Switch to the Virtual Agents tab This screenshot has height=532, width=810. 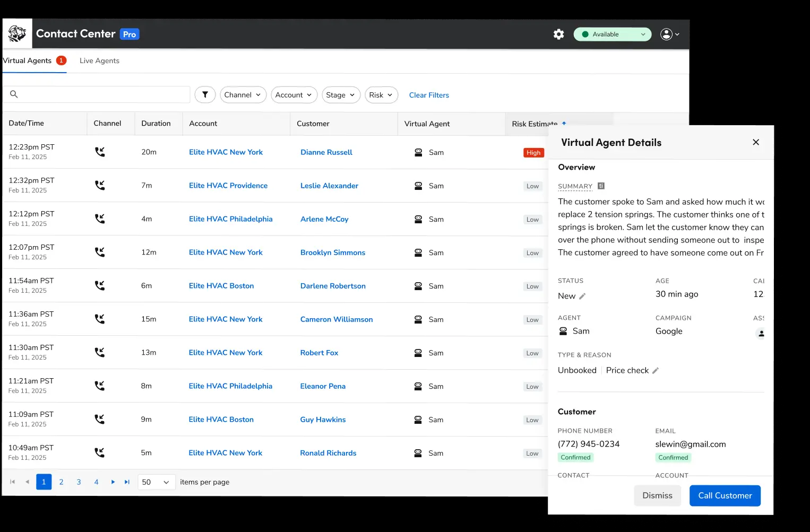coord(35,60)
